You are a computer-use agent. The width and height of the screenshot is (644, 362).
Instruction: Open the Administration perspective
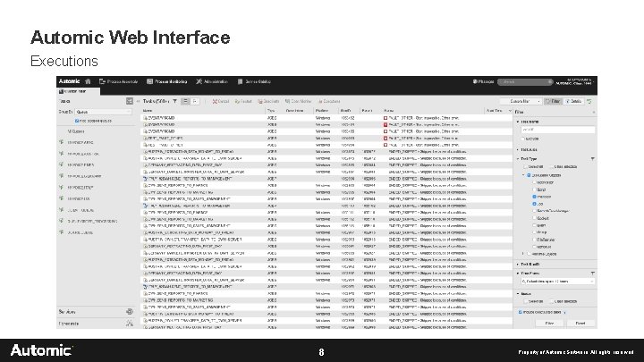tap(212, 81)
